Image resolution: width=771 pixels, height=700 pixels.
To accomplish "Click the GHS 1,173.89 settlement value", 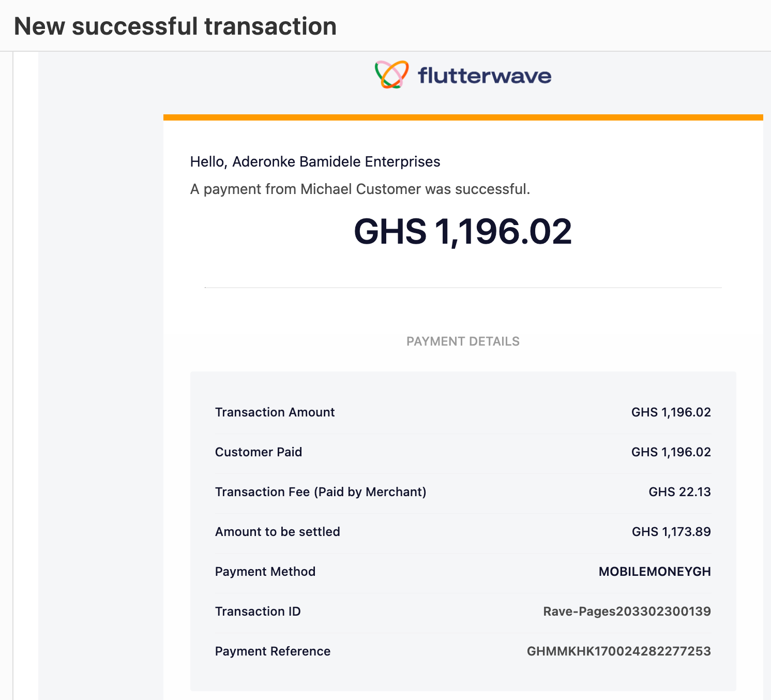I will pos(671,532).
